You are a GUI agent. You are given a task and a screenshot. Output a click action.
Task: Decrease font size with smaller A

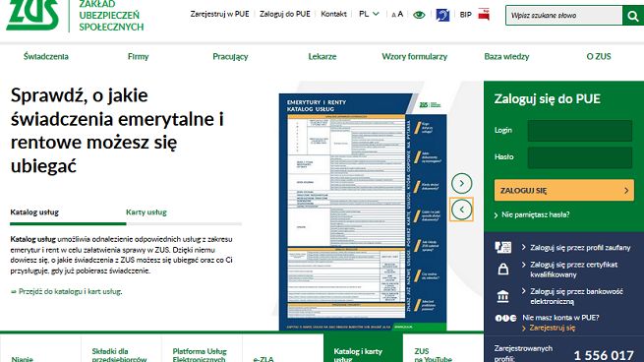pyautogui.click(x=394, y=15)
